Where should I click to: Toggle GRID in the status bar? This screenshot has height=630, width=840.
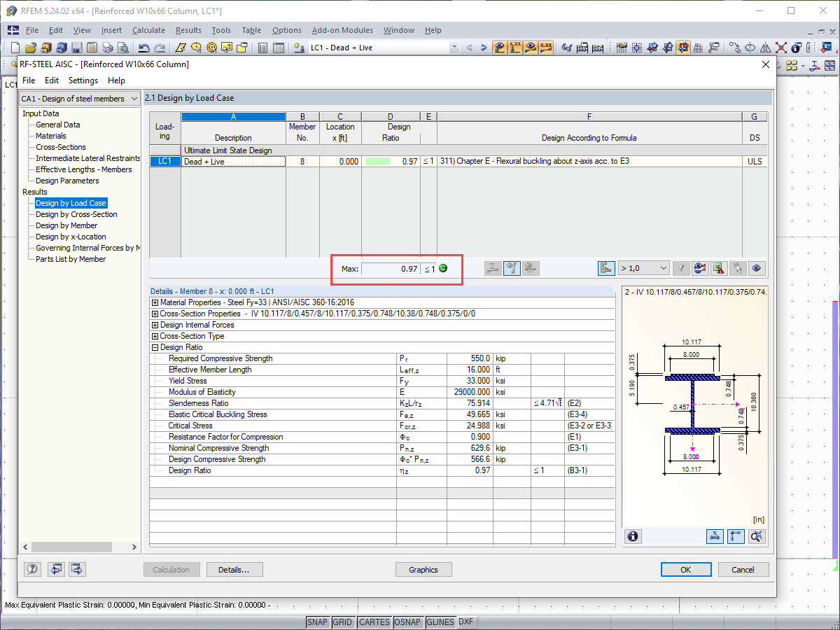click(x=342, y=622)
